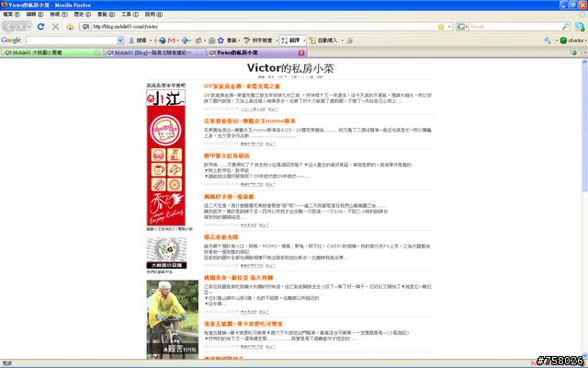
Task: Switch to the Mobile01 [Blog] second tab
Action: [x=154, y=53]
